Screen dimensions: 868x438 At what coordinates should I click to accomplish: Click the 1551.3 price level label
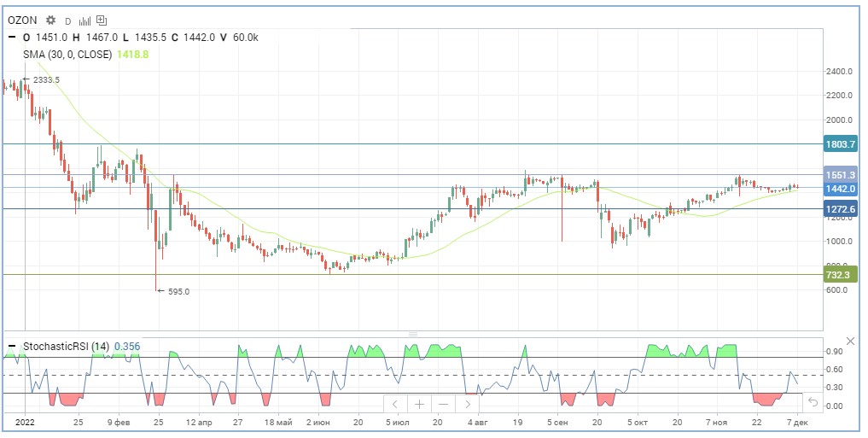(x=840, y=175)
